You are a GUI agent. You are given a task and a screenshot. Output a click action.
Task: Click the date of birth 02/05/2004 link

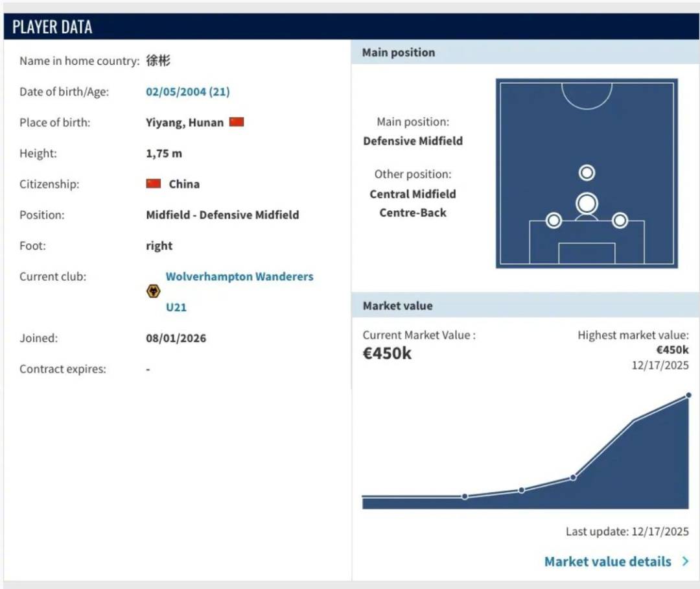click(x=187, y=91)
